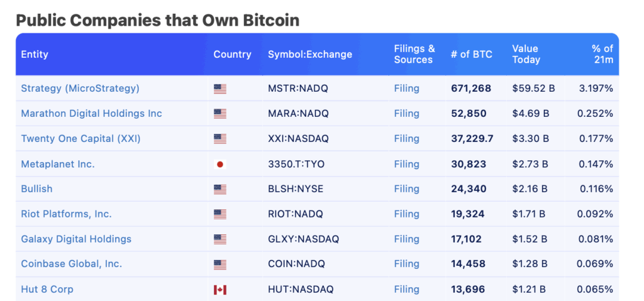Click the US flag in Strategy row

(219, 89)
